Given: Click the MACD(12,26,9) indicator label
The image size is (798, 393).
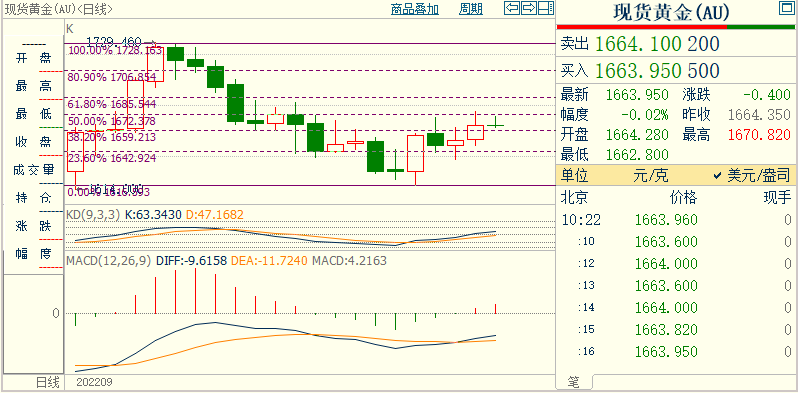Looking at the screenshot, I should pyautogui.click(x=109, y=261).
